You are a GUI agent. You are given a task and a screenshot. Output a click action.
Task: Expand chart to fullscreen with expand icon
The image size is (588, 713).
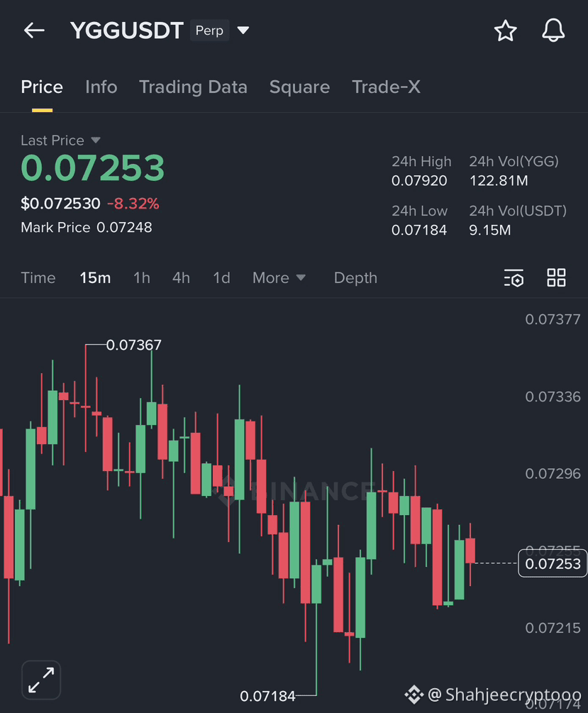(40, 680)
